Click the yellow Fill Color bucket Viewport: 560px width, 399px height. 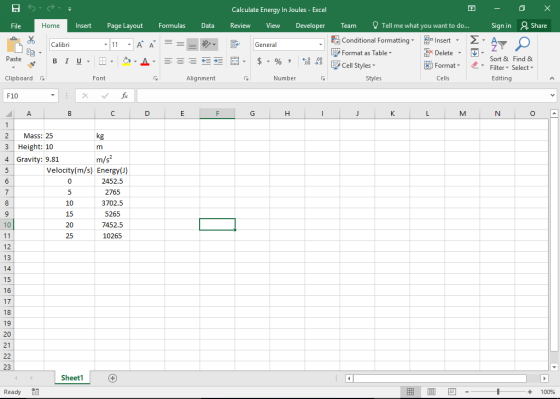pos(126,61)
